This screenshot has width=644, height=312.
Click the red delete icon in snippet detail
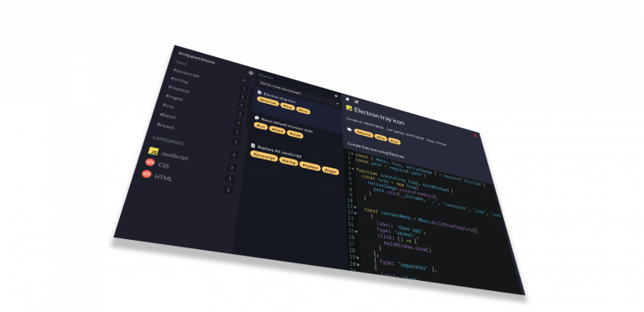click(x=475, y=136)
